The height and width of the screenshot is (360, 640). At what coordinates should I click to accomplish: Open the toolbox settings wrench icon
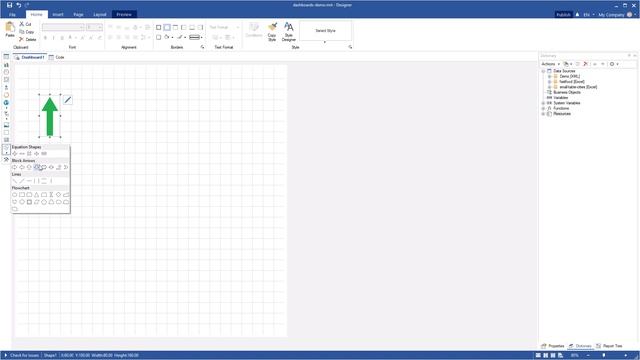coord(6,159)
